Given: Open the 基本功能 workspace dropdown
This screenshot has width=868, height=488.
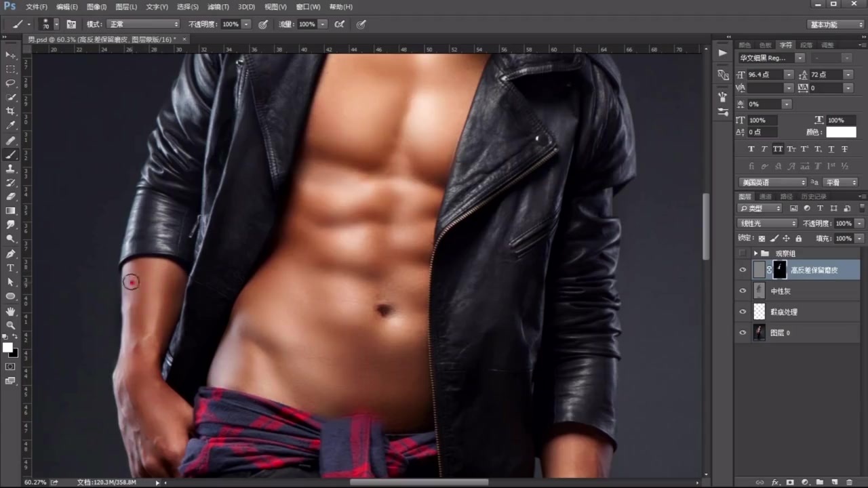Looking at the screenshot, I should (836, 24).
